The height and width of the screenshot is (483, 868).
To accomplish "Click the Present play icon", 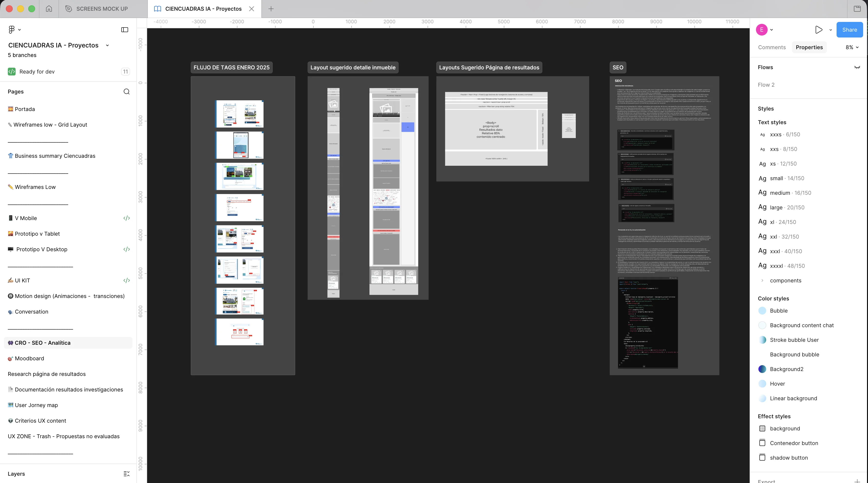I will [x=819, y=30].
